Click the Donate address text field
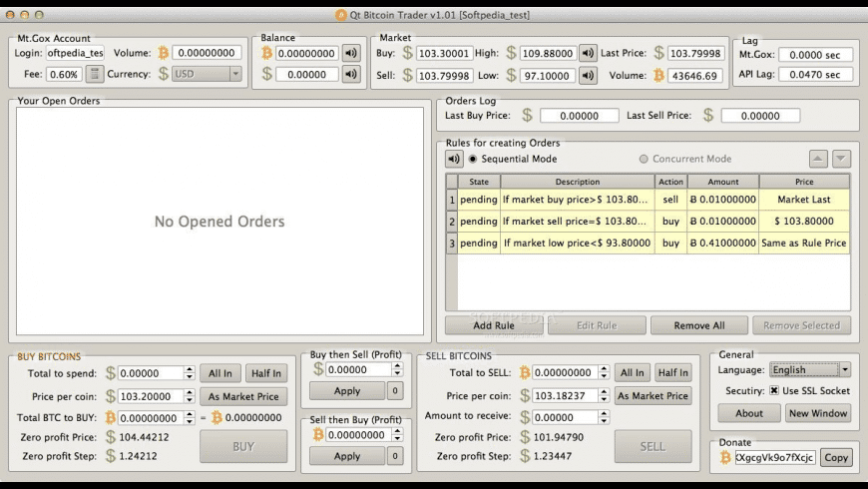The height and width of the screenshot is (489, 868). [x=775, y=457]
